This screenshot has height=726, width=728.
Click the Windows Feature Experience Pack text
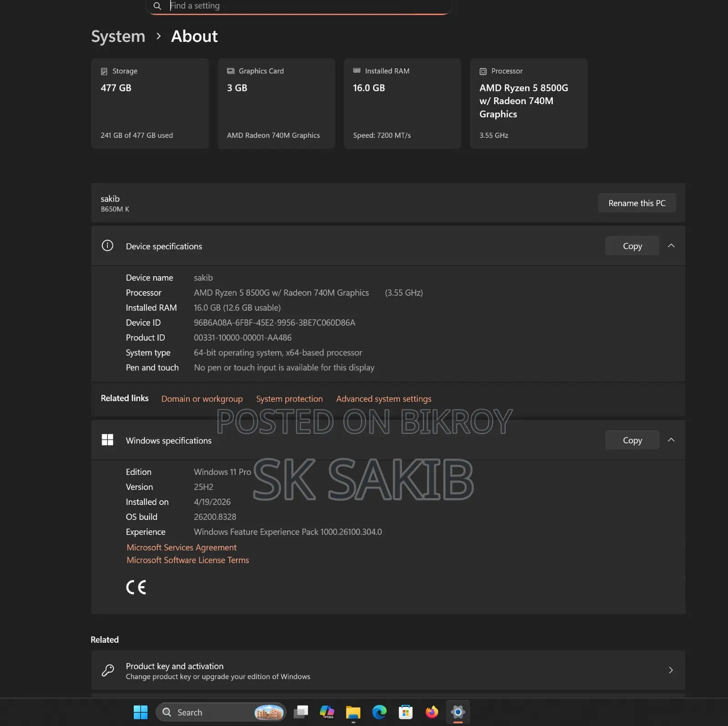click(x=288, y=532)
